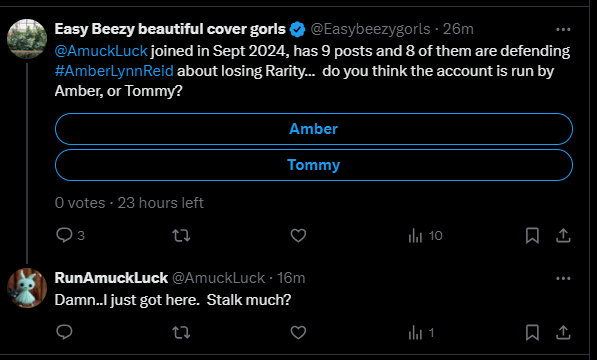Share RunAmuckLuck's reply tweet
The image size is (597, 360).
tap(563, 333)
